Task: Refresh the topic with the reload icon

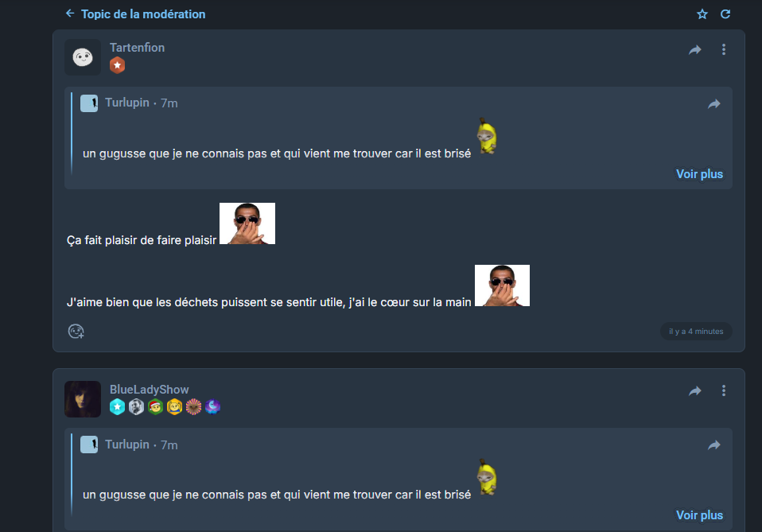Action: pyautogui.click(x=725, y=14)
